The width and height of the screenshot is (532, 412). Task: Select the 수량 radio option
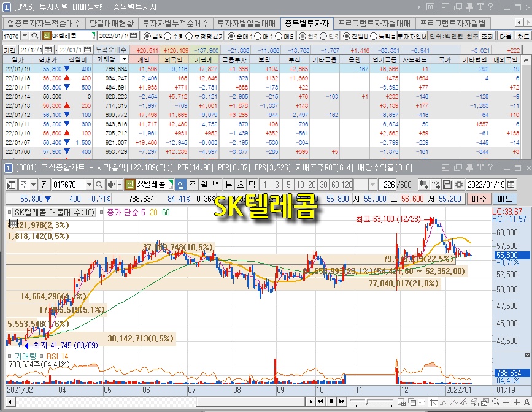point(168,36)
